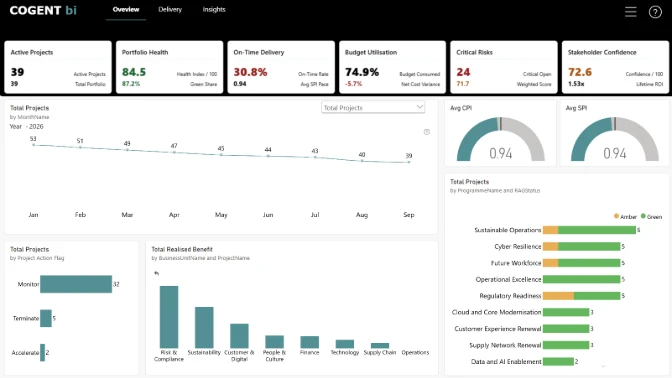Select the On-Time Delivery KPI card
Screen dimensions: 672x378
[x=281, y=67]
